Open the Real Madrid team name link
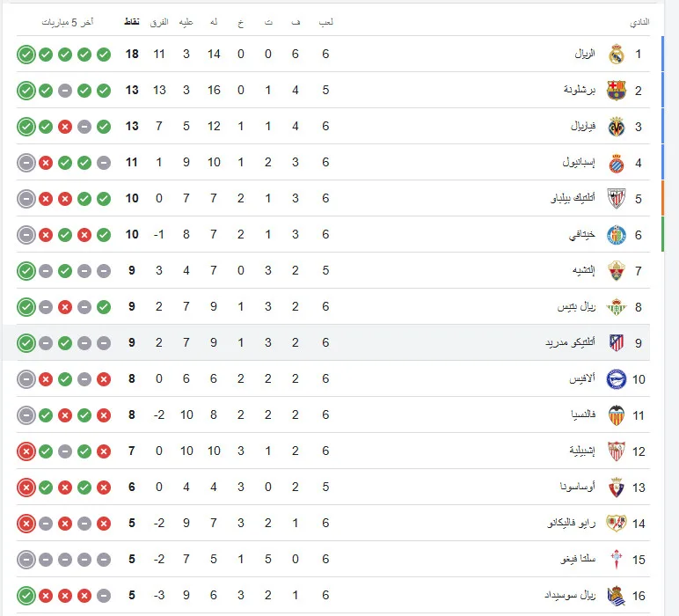Image resolution: width=679 pixels, height=616 pixels. [585, 55]
